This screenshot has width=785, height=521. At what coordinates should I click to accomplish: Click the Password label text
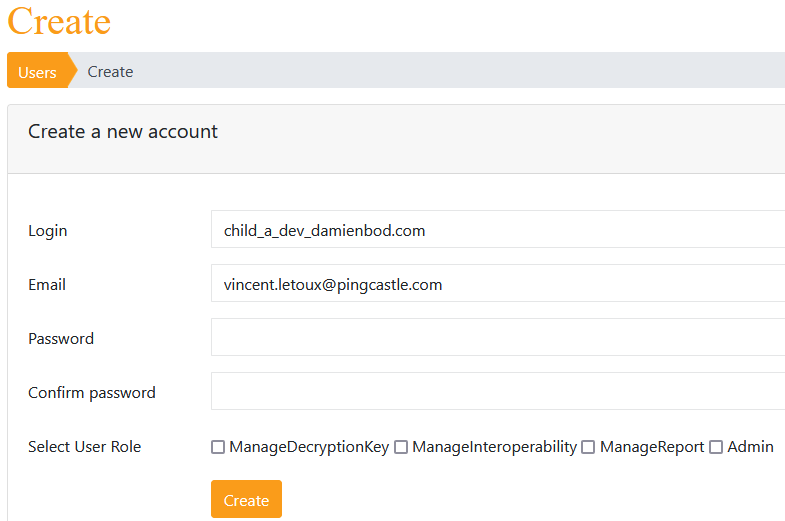pos(61,338)
